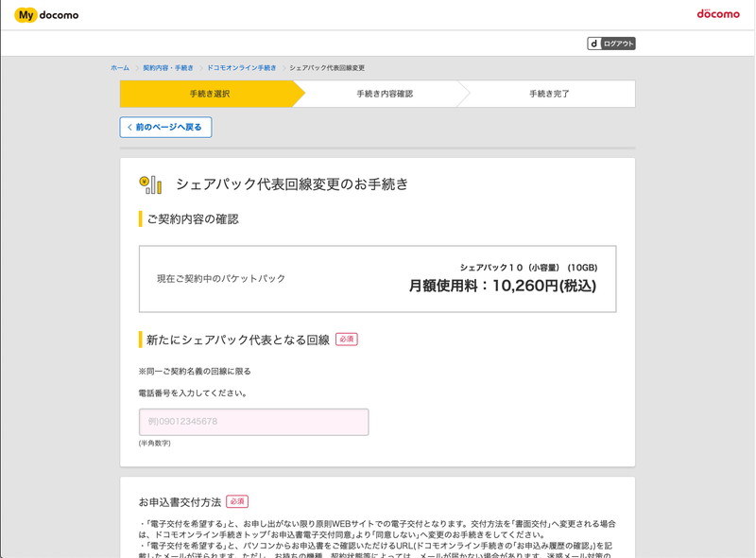Click the 必須 badge beside 新たにシェアパック代表となる回線

point(347,339)
